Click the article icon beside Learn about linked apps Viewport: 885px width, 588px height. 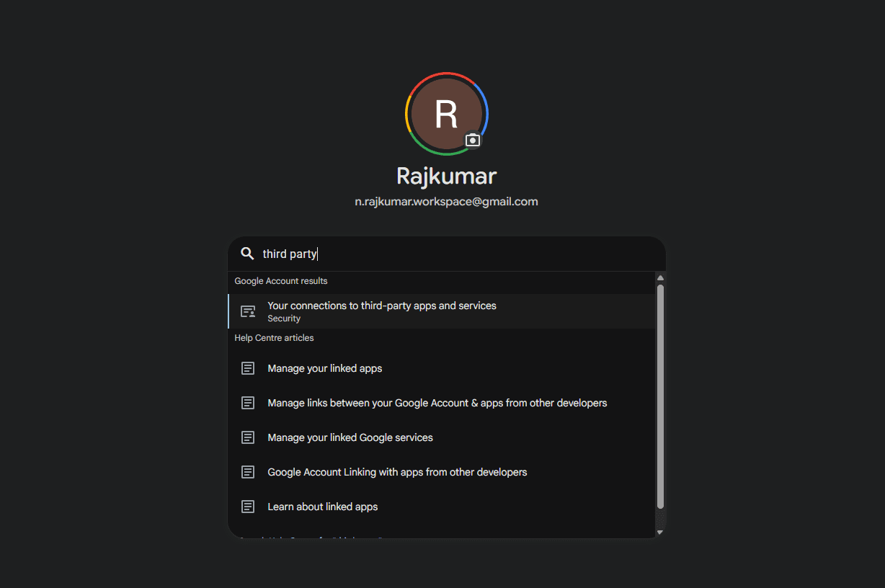tap(248, 507)
